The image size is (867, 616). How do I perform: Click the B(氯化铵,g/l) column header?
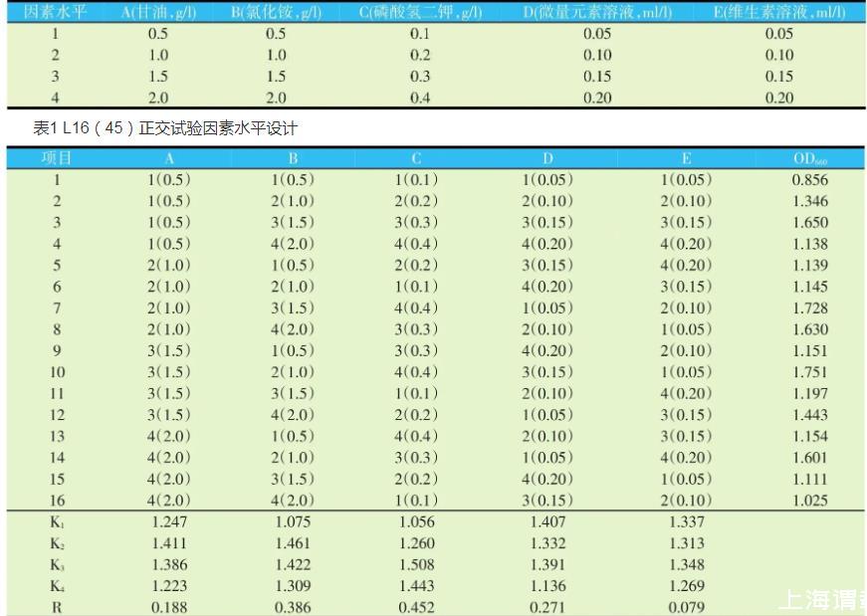276,12
